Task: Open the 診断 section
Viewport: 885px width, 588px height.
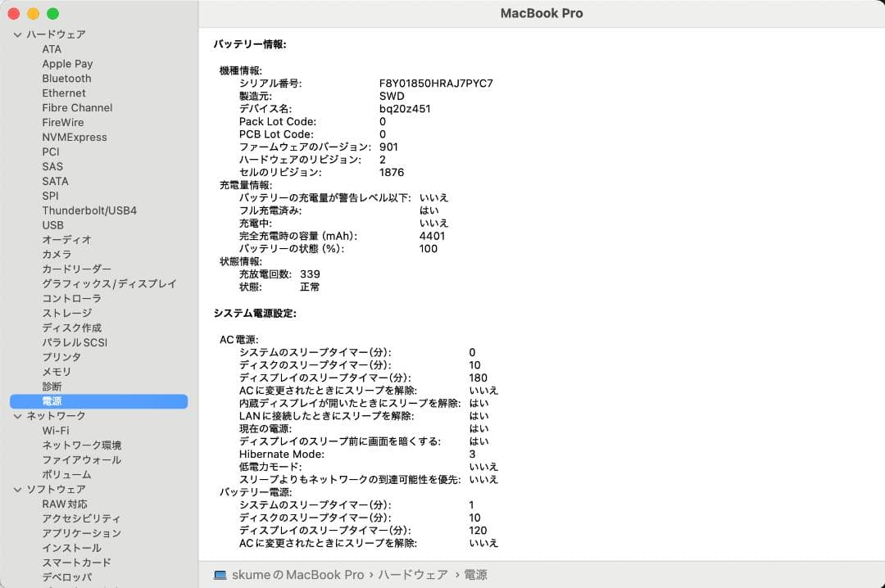Action: [52, 386]
